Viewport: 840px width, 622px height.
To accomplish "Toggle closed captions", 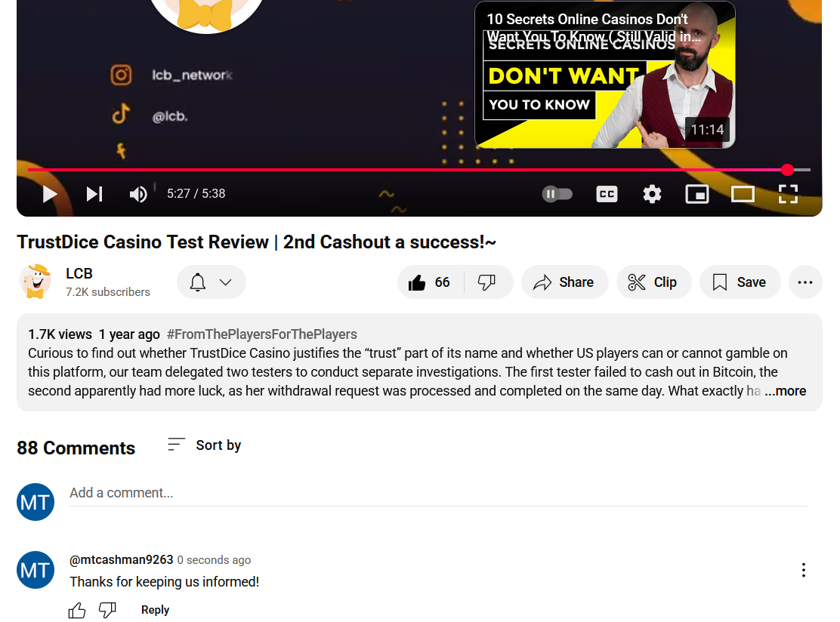I will [607, 194].
